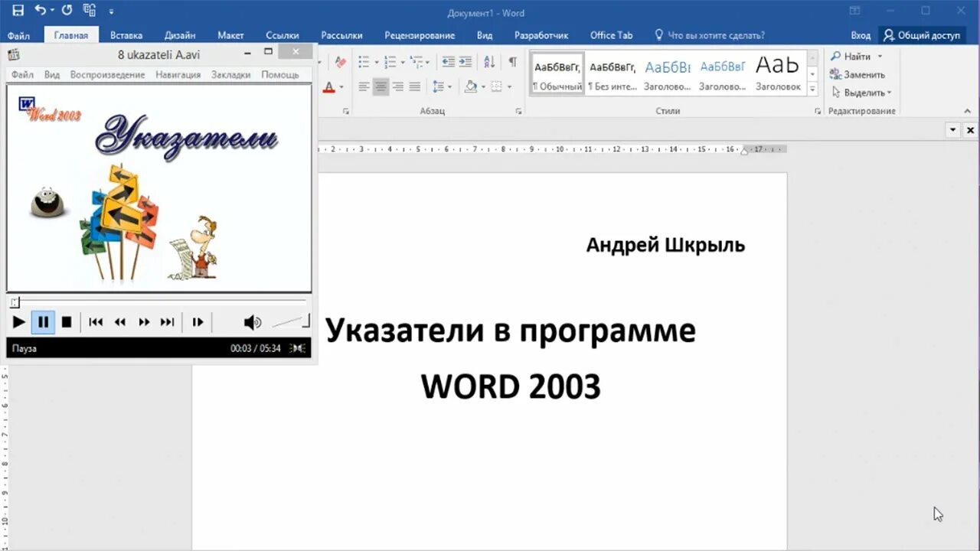Apply a bulleted list
Image resolution: width=980 pixels, height=551 pixels.
(x=364, y=62)
